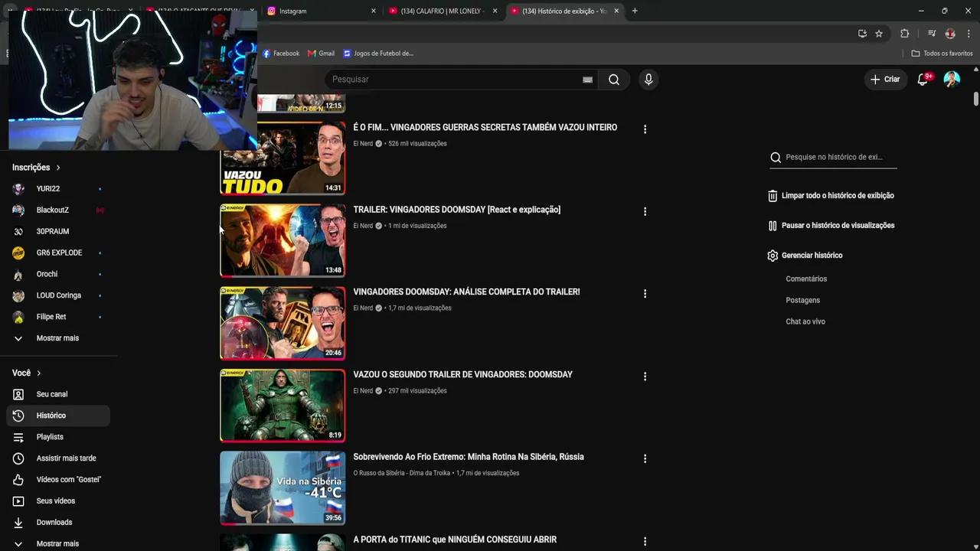Open the Inscrições section heading

coord(36,168)
